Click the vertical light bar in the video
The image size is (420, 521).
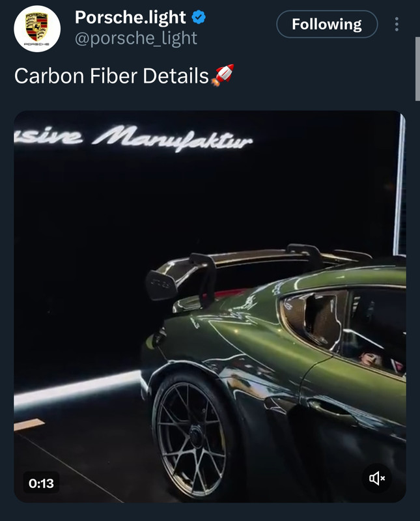(400, 185)
